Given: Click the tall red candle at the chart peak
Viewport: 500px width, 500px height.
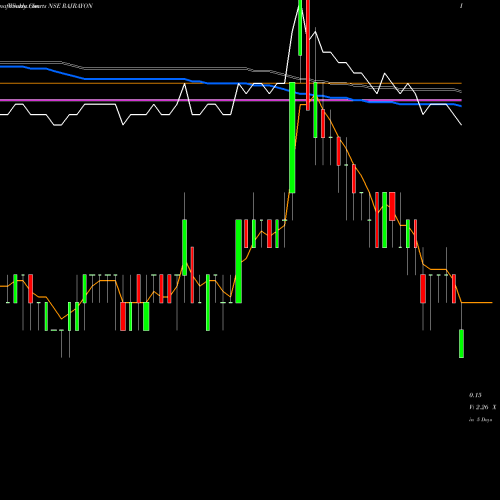Looking at the screenshot, I should click(308, 55).
